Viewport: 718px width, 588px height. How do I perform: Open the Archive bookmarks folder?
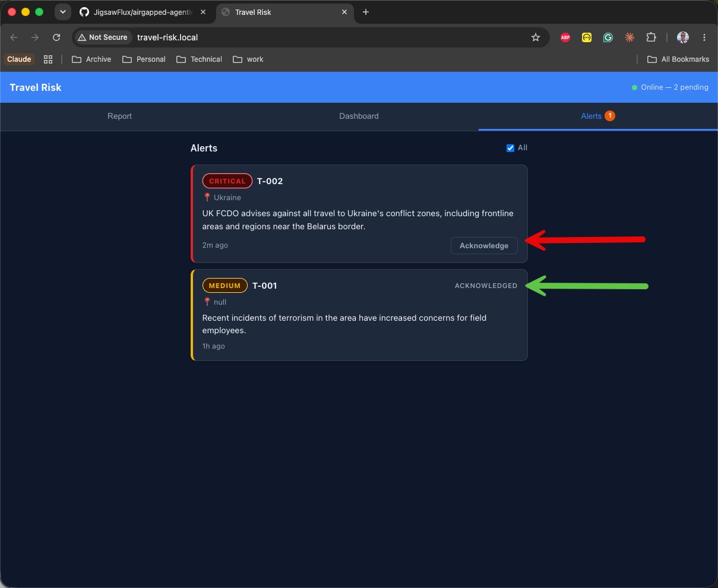point(91,59)
